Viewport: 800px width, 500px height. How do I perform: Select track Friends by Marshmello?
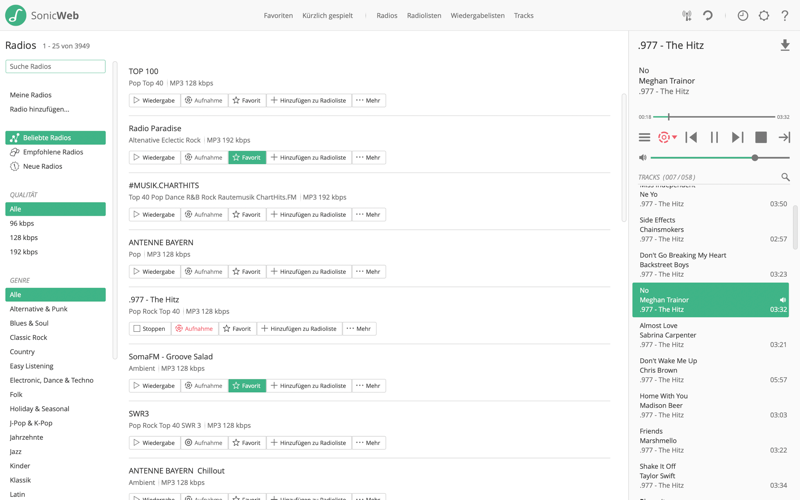(711, 441)
